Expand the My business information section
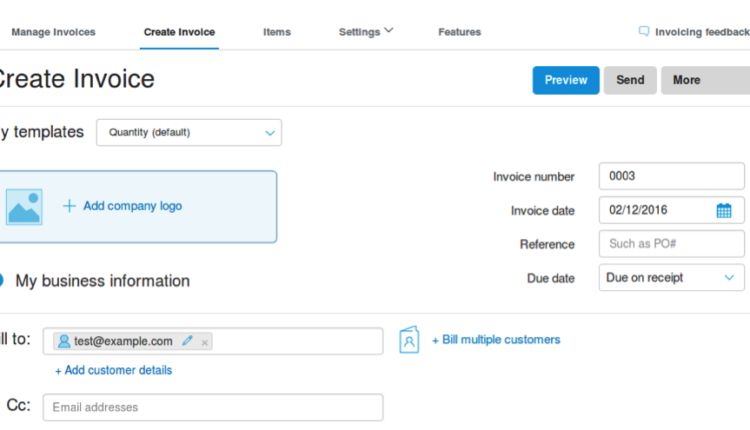The width and height of the screenshot is (750, 430). point(100,281)
